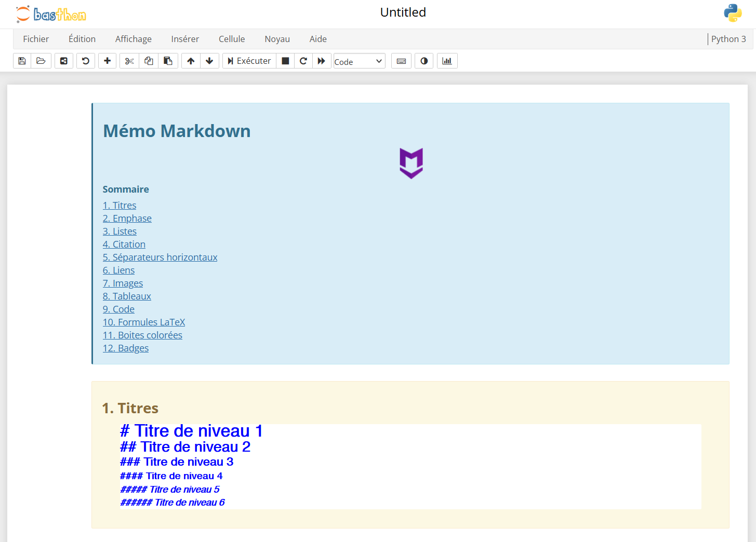The height and width of the screenshot is (542, 756).
Task: Click the undo arrow icon
Action: pyautogui.click(x=86, y=61)
